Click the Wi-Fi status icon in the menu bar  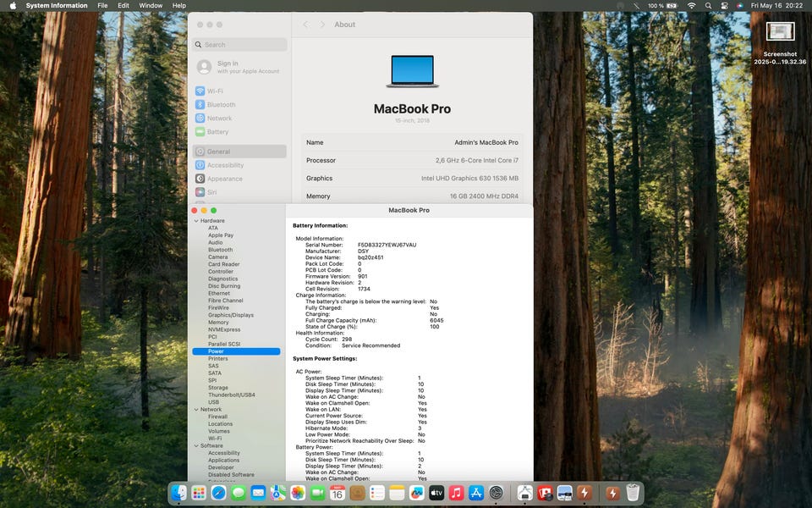coord(691,6)
